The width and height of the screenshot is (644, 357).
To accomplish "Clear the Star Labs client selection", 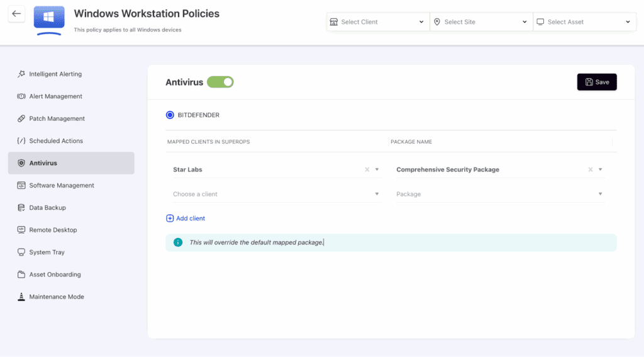I will coord(367,170).
